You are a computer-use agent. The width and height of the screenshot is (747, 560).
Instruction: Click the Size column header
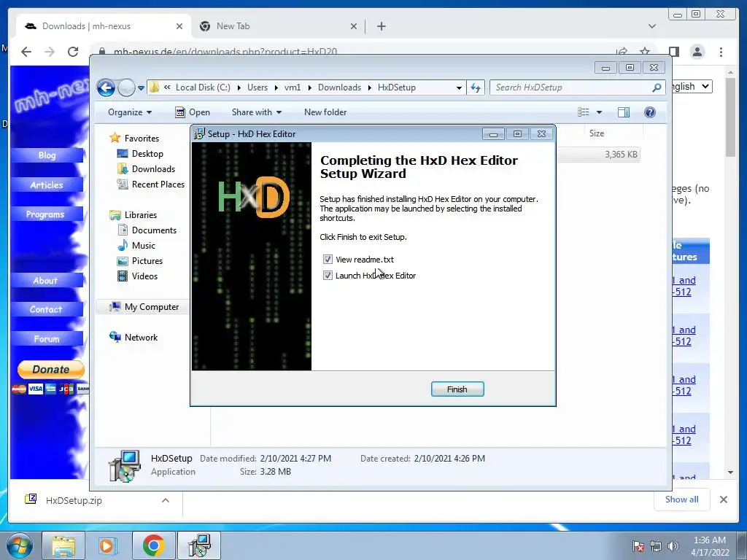pyautogui.click(x=597, y=133)
